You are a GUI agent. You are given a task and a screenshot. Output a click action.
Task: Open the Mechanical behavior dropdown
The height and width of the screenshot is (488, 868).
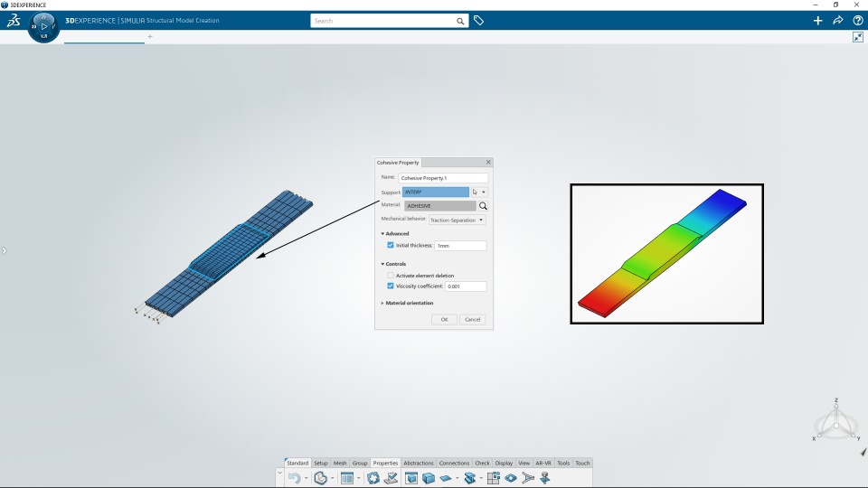[458, 221]
